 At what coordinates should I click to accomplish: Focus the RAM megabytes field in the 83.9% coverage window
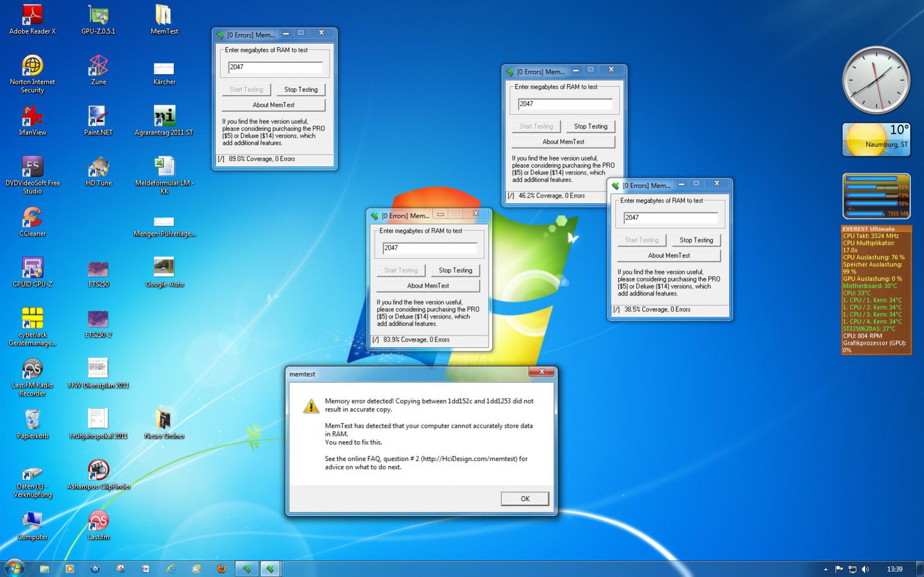pos(430,248)
